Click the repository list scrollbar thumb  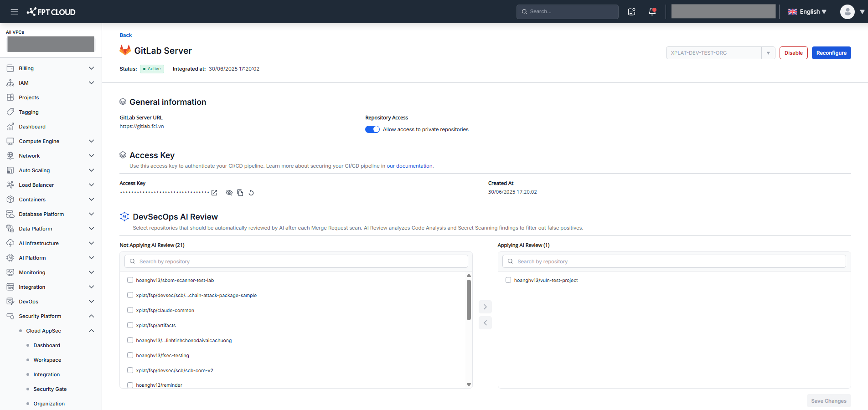coord(469,300)
